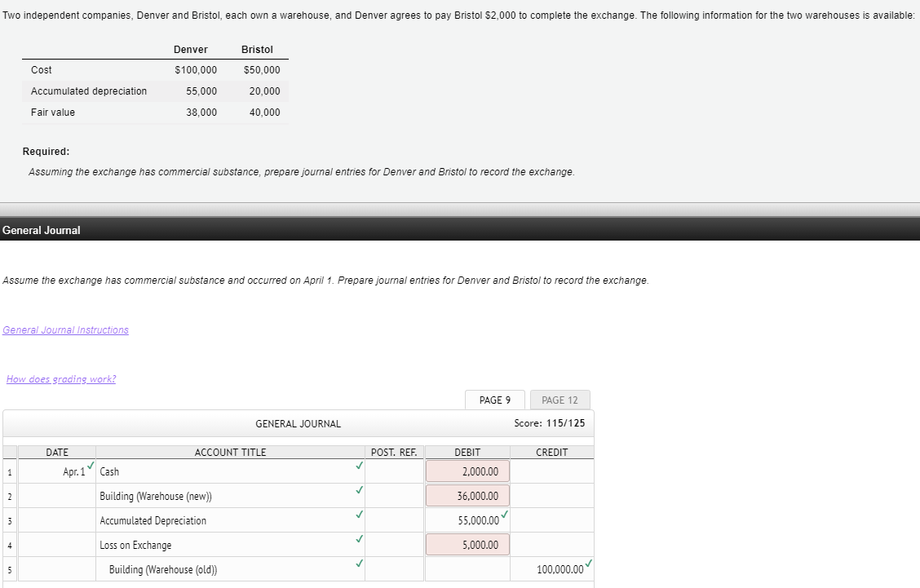Select Bristol cost $50,000 cell
Image resolution: width=920 pixels, height=588 pixels.
(262, 70)
